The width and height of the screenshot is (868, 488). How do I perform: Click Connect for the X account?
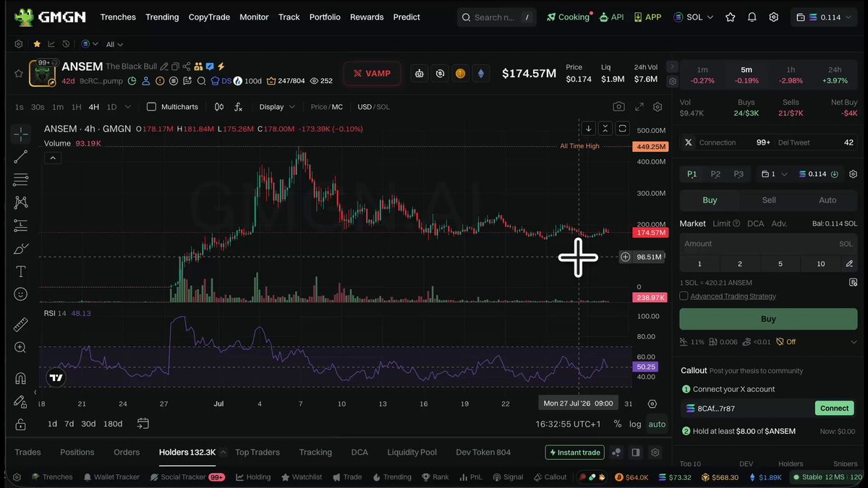click(834, 408)
